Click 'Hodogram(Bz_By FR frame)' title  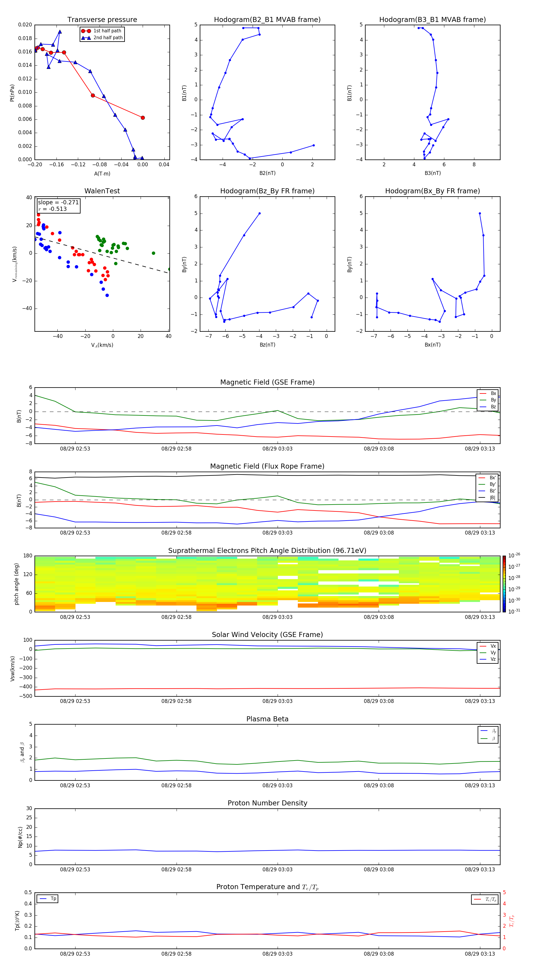click(267, 191)
